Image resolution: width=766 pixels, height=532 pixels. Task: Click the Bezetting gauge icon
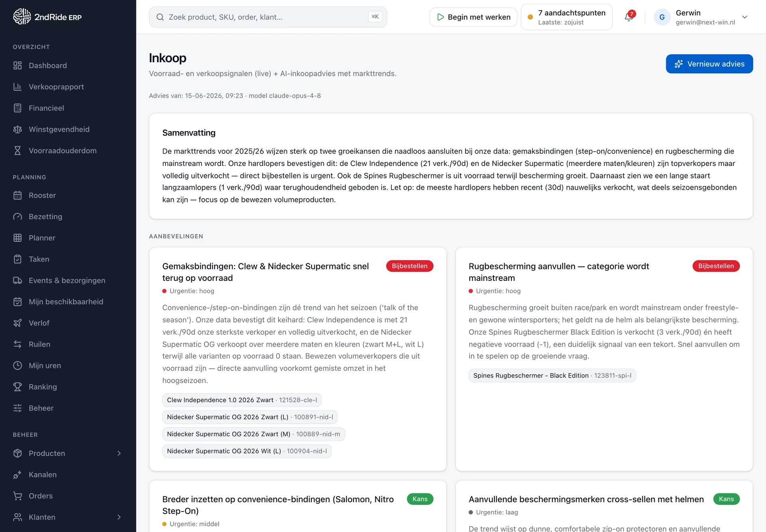(x=18, y=217)
